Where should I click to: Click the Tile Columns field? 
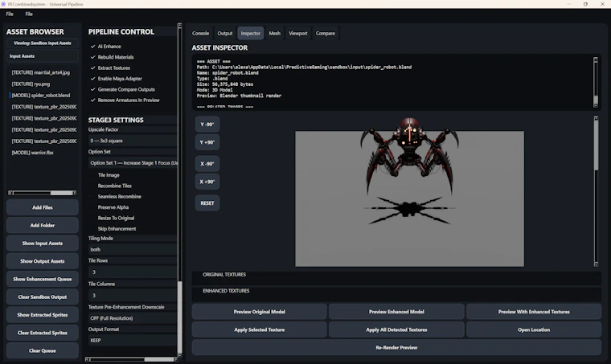(x=133, y=296)
